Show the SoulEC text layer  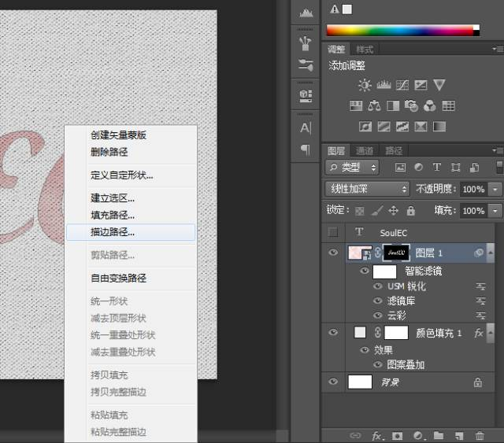pos(333,232)
